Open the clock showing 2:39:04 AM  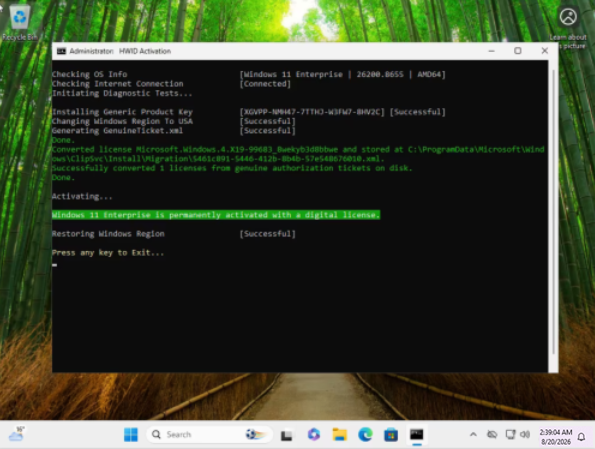click(556, 437)
